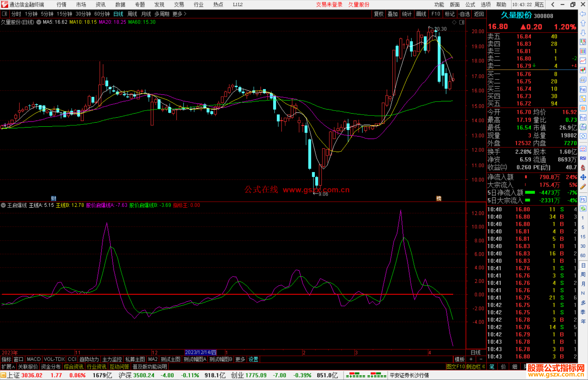Open the F12 sidebar icon

(583, 118)
